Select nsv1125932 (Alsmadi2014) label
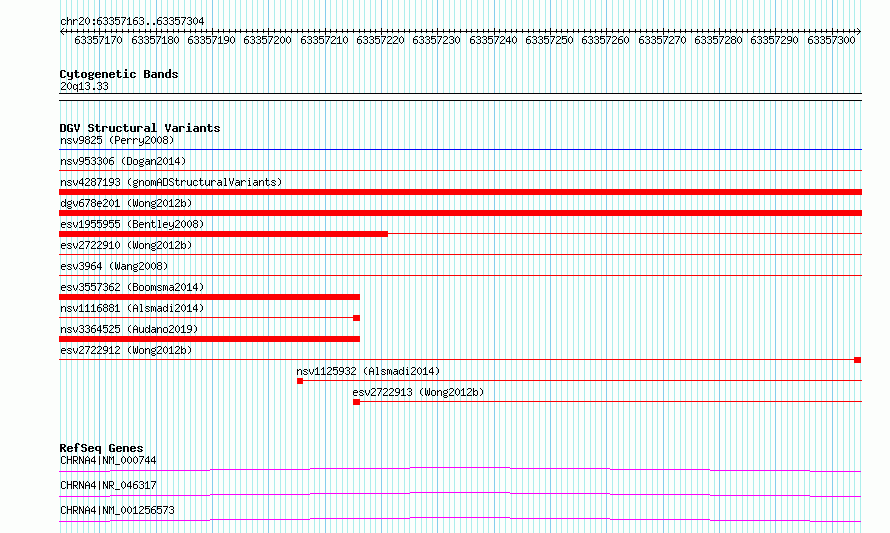This screenshot has width=890, height=533. tap(368, 371)
